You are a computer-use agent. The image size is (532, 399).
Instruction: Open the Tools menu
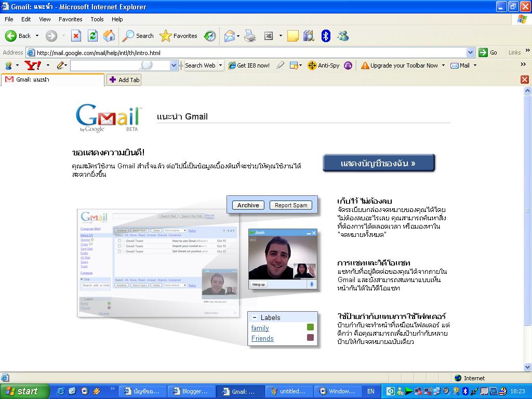point(97,19)
